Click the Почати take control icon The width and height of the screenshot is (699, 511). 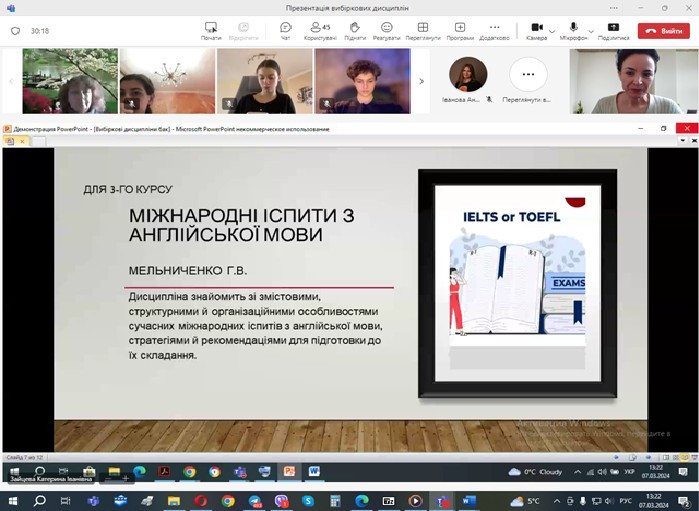[211, 30]
